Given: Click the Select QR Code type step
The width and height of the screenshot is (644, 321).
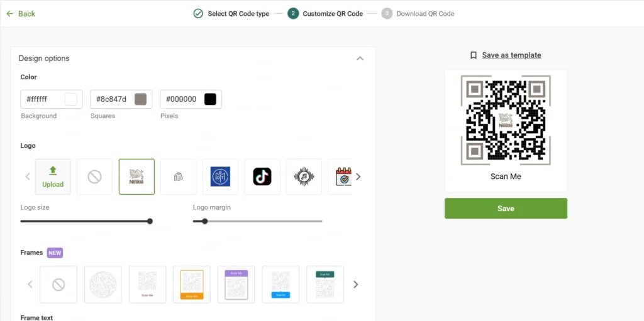Looking at the screenshot, I should (x=231, y=14).
